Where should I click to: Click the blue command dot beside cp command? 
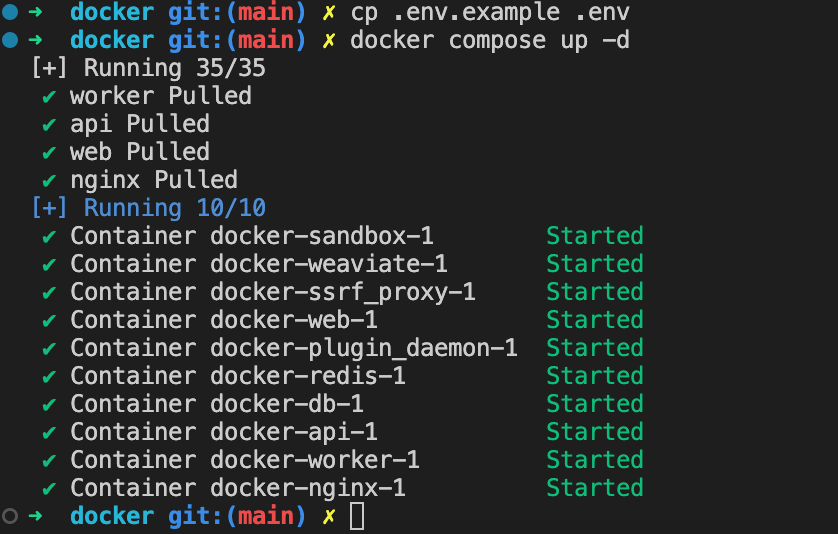point(10,13)
